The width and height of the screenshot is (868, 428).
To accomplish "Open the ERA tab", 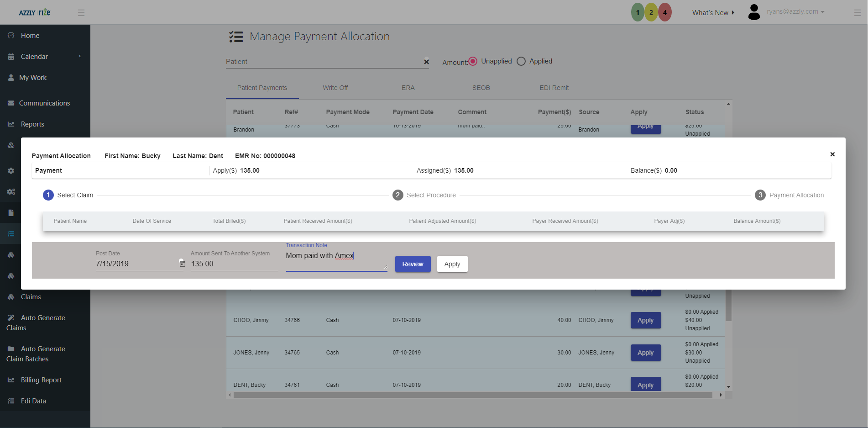I will pos(408,88).
